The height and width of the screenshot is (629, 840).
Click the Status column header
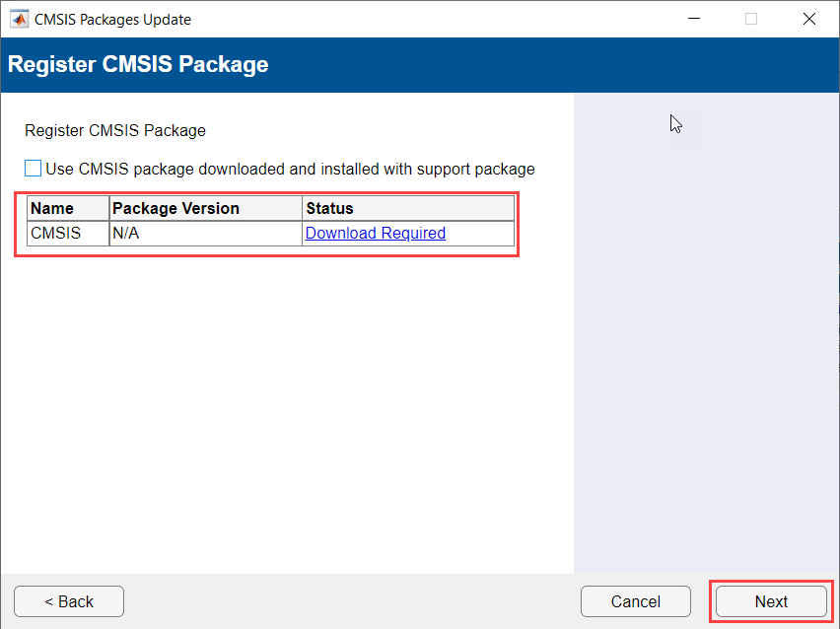[408, 208]
